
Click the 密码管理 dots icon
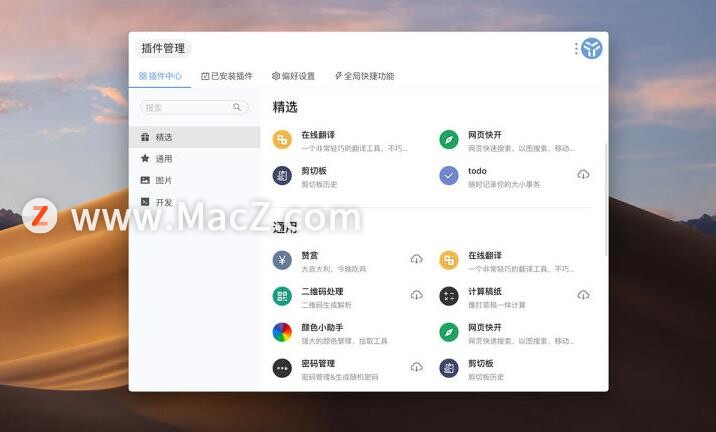(282, 368)
